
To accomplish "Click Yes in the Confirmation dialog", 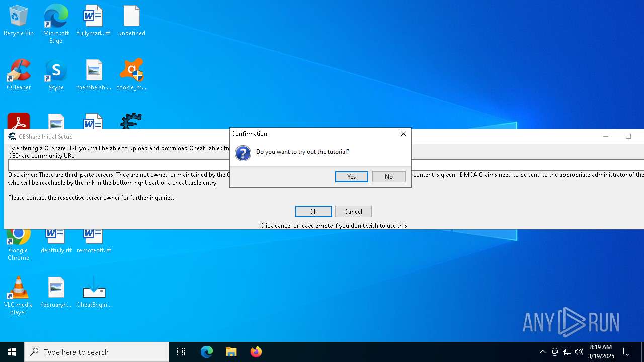I will (351, 176).
